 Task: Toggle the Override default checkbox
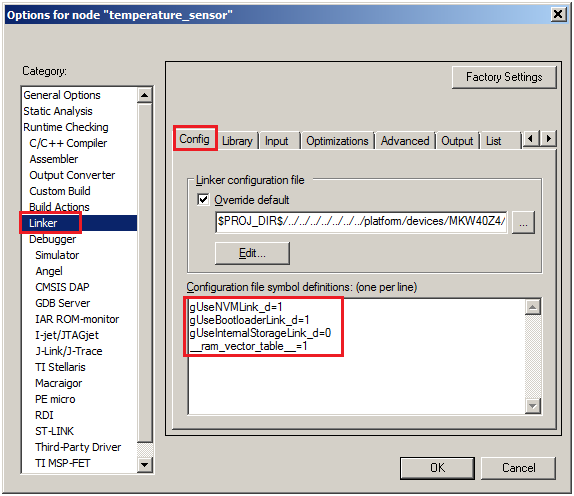coord(203,200)
